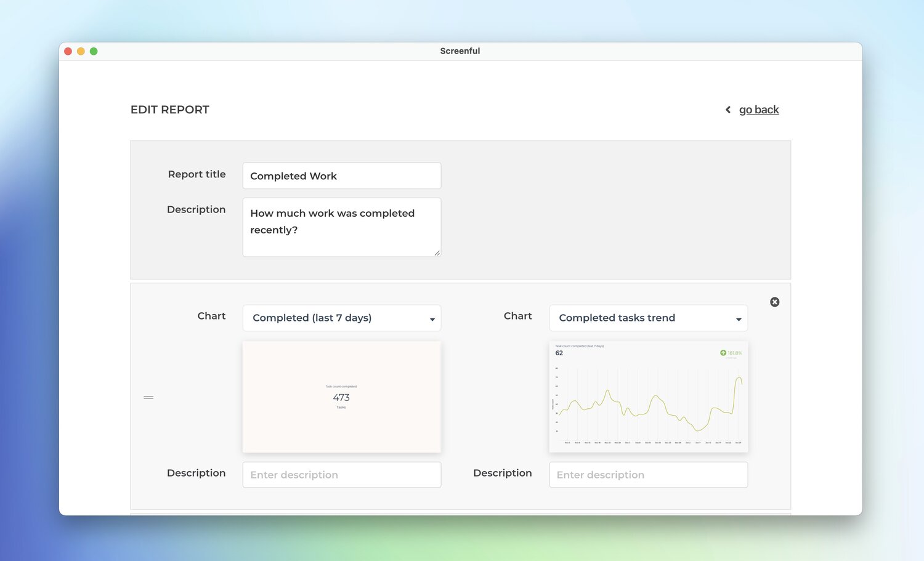Open the Completed (last 7 days) chart dropdown

coord(342,318)
